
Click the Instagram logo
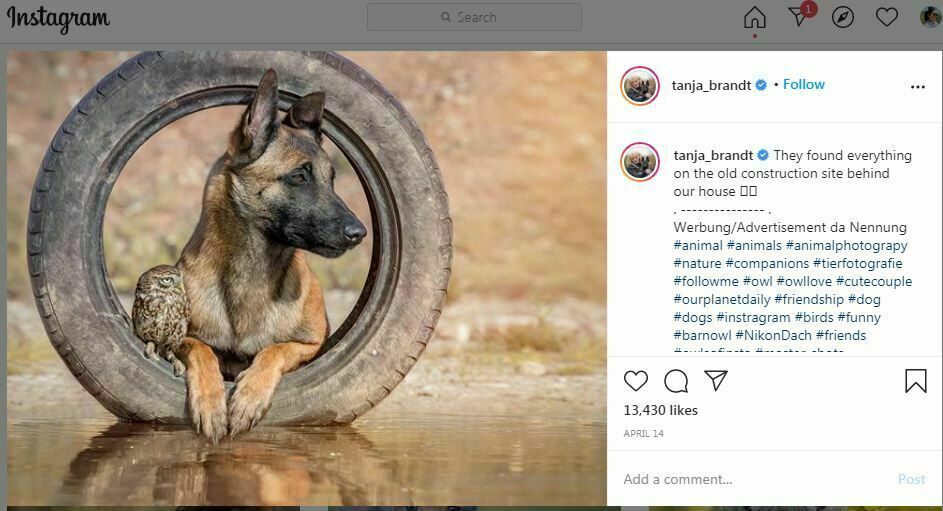(58, 18)
